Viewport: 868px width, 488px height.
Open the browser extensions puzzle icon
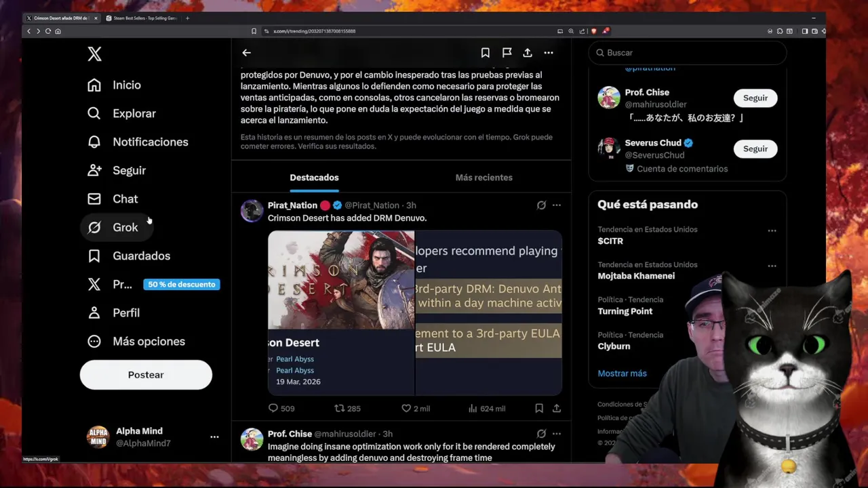point(780,31)
